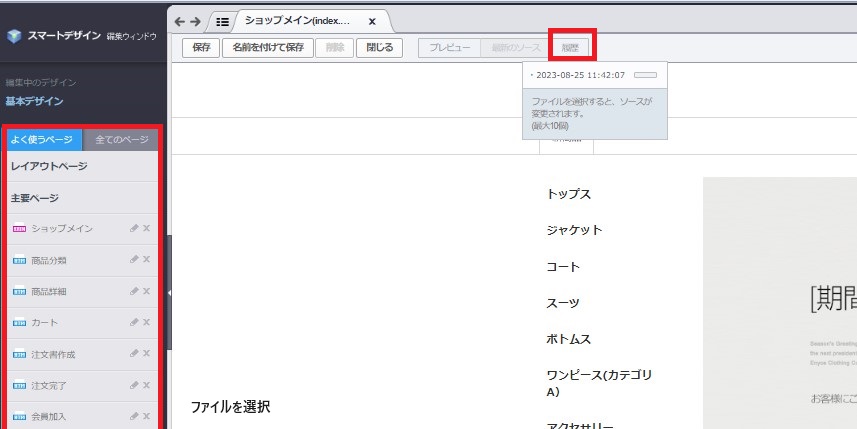Edit 注文完了 with the pencil icon
The height and width of the screenshot is (429, 857).
pos(134,385)
